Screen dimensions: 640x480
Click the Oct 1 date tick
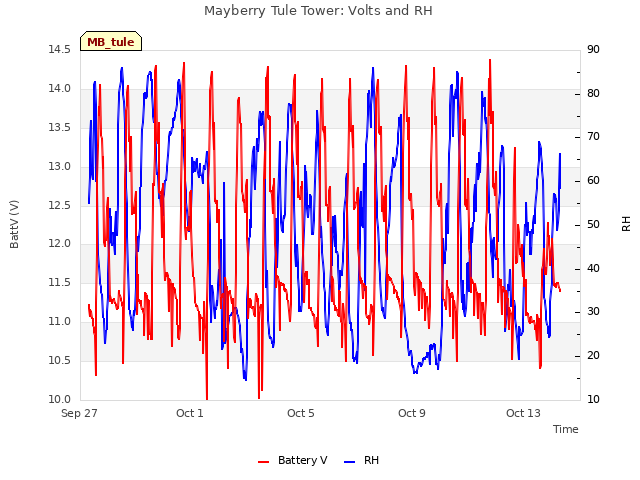[x=190, y=413]
